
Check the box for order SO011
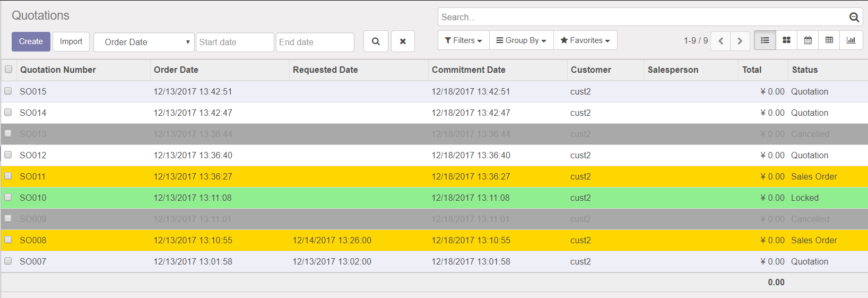coord(8,176)
